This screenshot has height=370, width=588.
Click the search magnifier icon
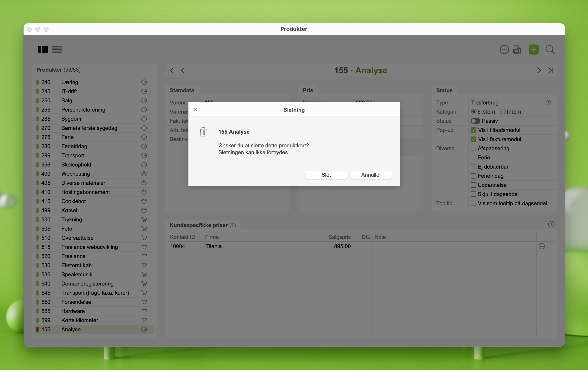[550, 50]
